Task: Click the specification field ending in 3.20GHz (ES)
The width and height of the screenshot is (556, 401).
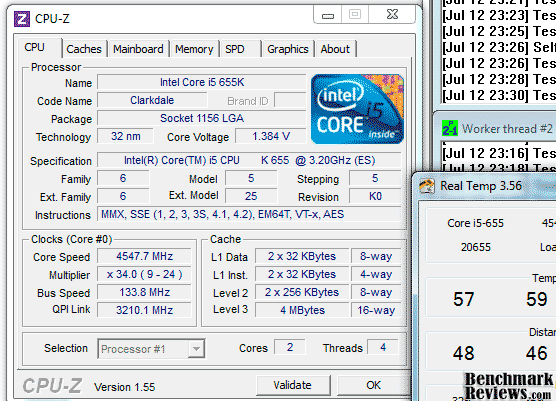Action: tap(249, 160)
